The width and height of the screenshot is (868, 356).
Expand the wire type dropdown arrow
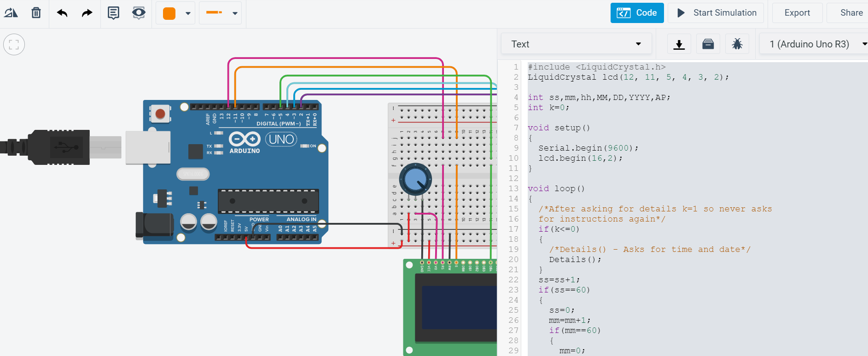point(235,13)
